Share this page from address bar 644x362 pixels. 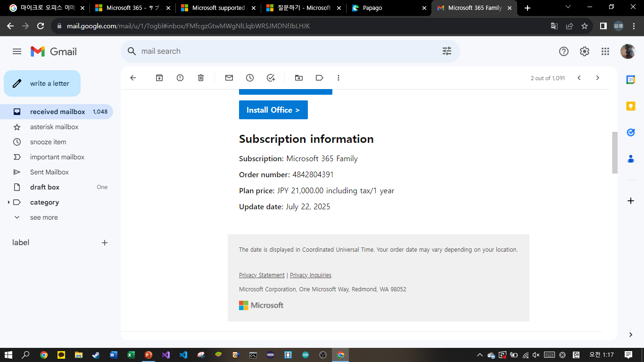(x=570, y=26)
